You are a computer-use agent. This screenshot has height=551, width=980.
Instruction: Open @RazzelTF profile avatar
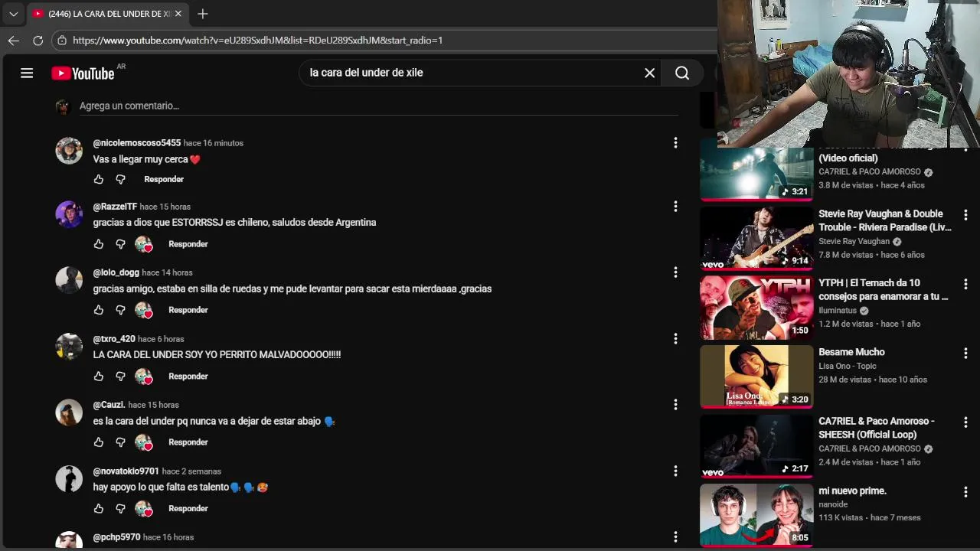[x=69, y=214]
